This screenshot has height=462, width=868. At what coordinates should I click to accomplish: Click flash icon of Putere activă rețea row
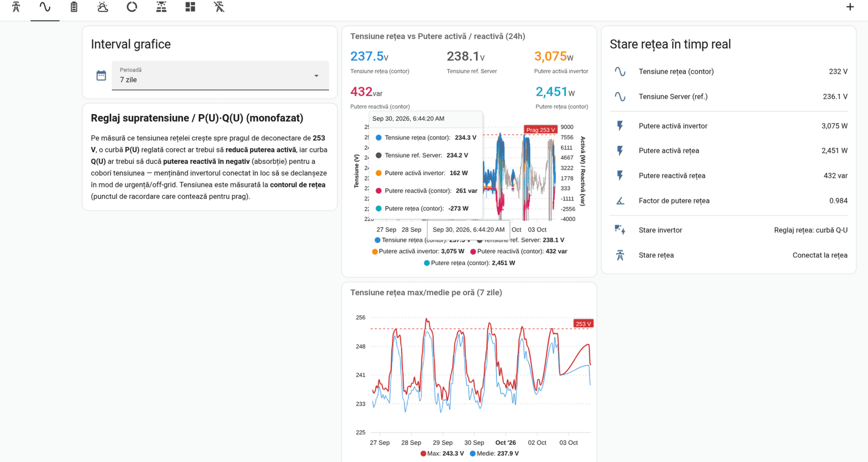point(620,151)
